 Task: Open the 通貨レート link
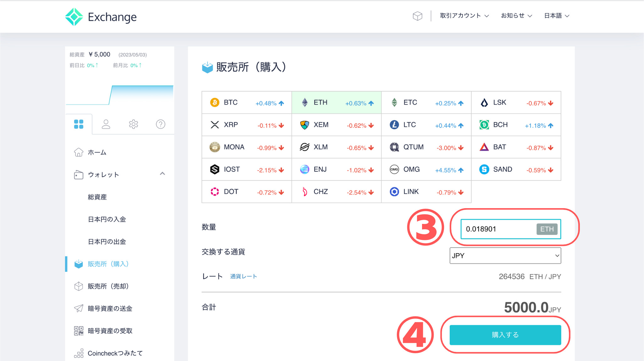(243, 276)
